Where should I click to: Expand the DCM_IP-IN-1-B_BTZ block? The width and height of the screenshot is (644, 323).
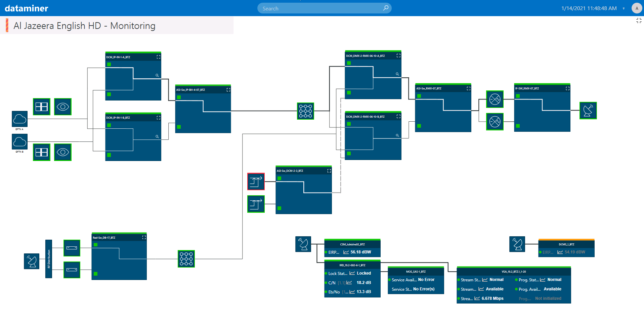pyautogui.click(x=159, y=118)
